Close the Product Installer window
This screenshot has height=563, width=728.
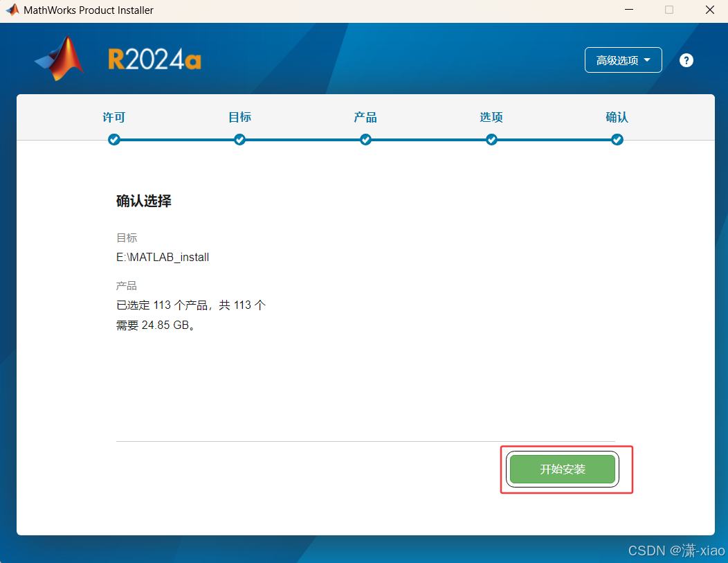pos(710,10)
